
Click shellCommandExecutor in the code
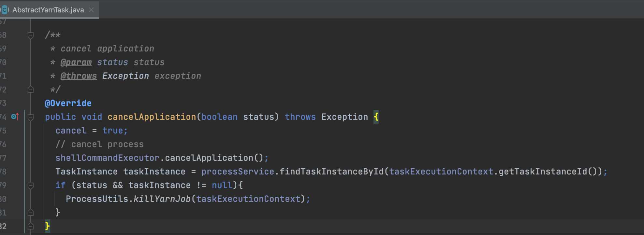(x=107, y=158)
